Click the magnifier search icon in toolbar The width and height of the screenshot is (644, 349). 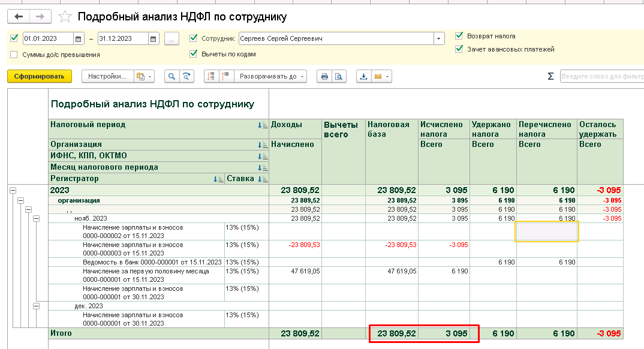[x=171, y=76]
